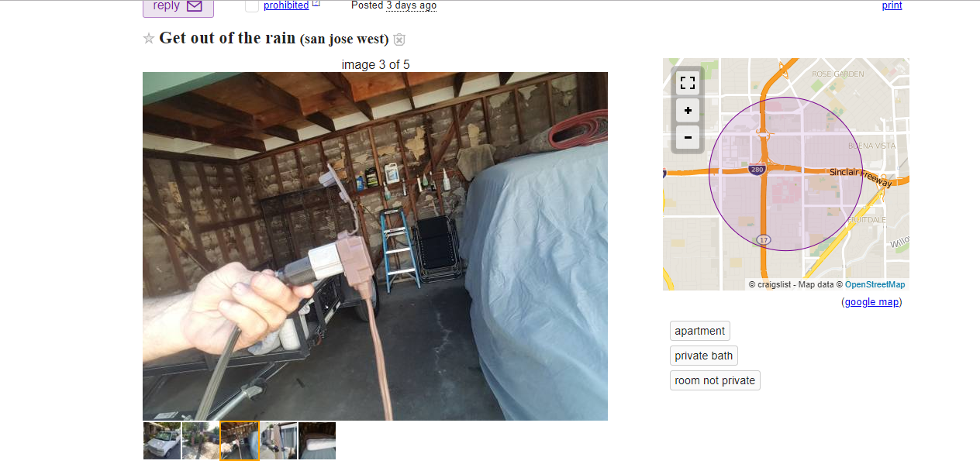Favorite the posting with the star icon
980x471 pixels.
(149, 39)
